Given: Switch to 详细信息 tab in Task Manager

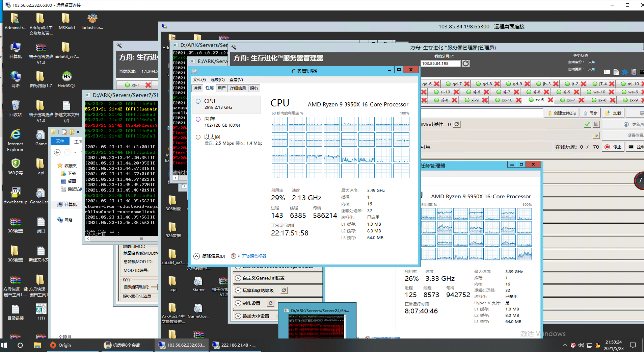Looking at the screenshot, I should tap(238, 88).
